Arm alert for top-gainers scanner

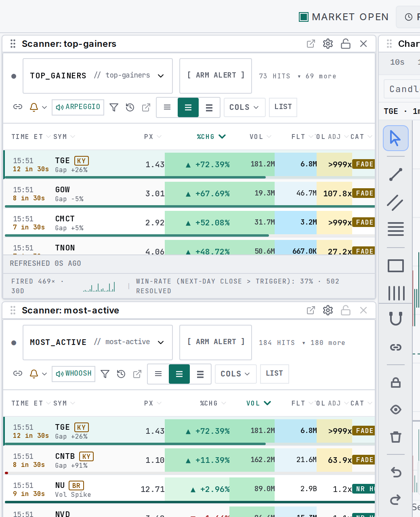click(216, 76)
